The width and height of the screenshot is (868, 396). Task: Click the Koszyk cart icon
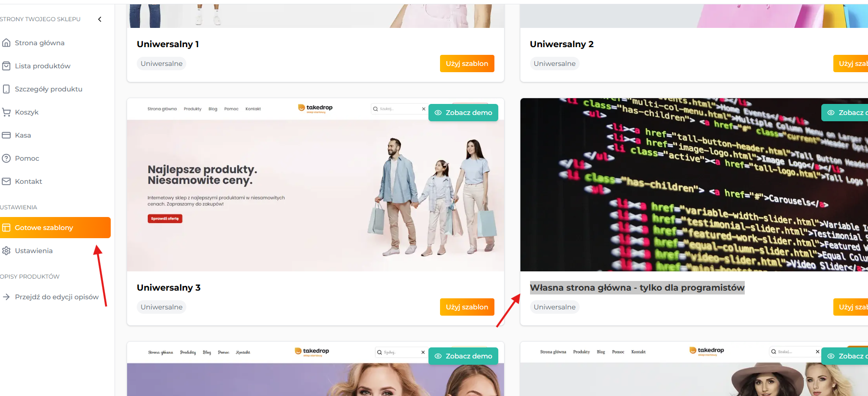tap(6, 112)
